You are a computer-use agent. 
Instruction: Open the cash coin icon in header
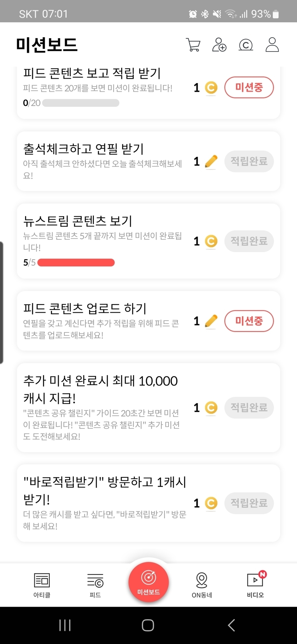pos(245,45)
